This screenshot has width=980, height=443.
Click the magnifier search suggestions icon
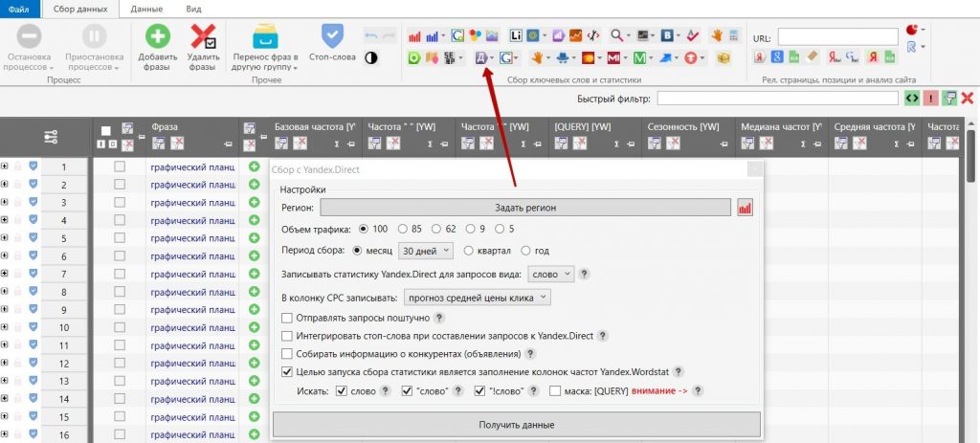pyautogui.click(x=618, y=35)
